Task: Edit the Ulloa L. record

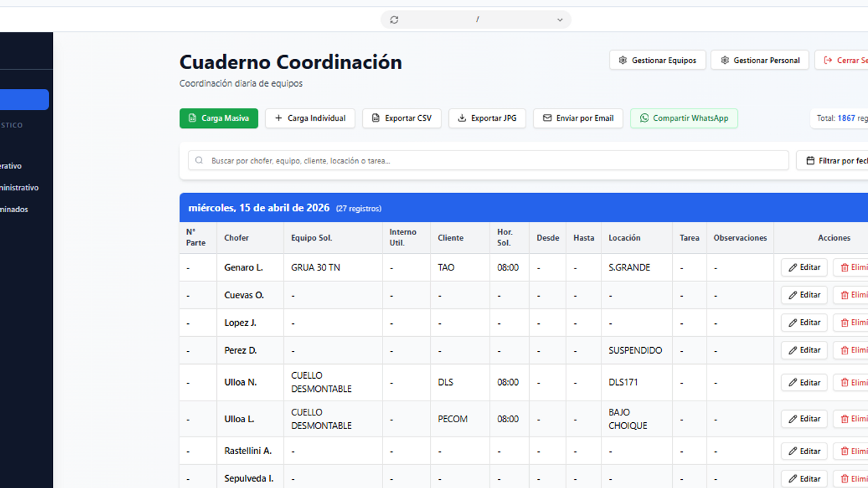Action: coord(804,419)
